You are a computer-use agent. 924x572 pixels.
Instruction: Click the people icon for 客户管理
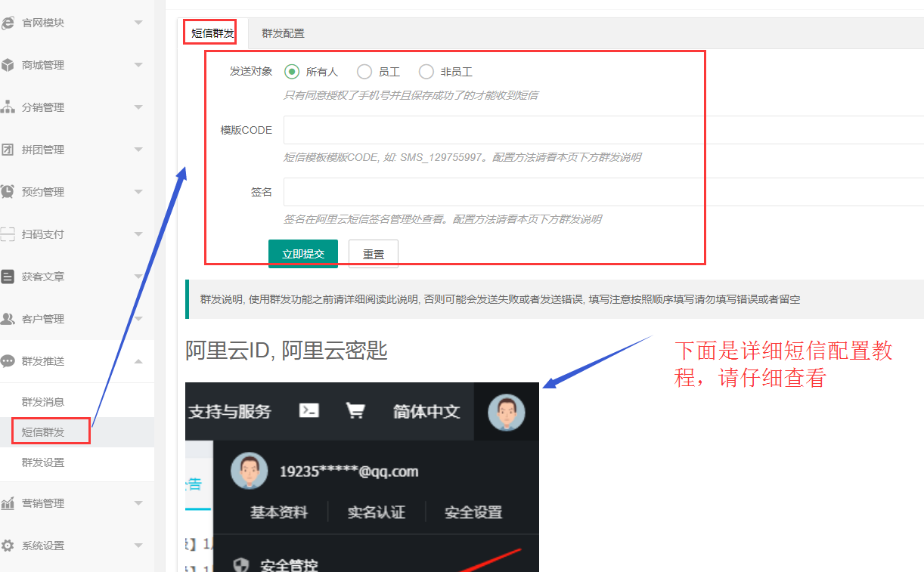(x=8, y=319)
